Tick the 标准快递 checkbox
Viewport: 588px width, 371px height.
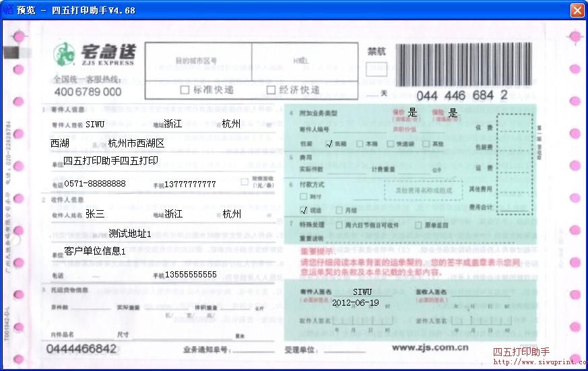[184, 90]
